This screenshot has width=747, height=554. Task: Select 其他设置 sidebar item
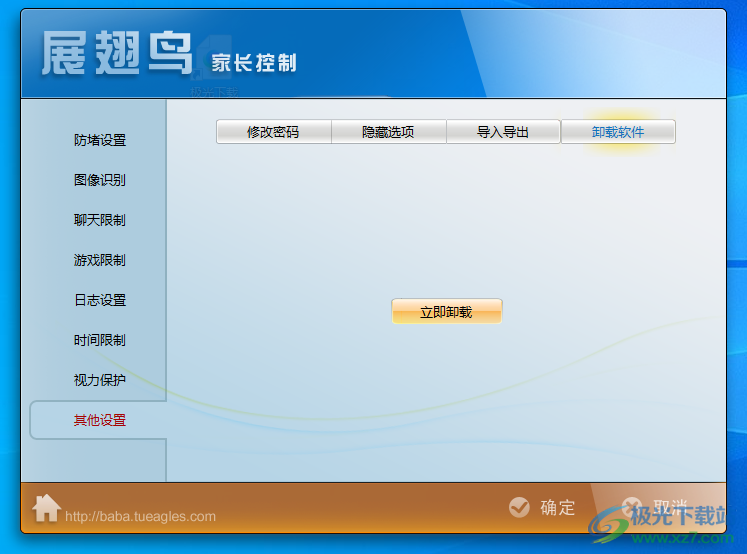[100, 420]
